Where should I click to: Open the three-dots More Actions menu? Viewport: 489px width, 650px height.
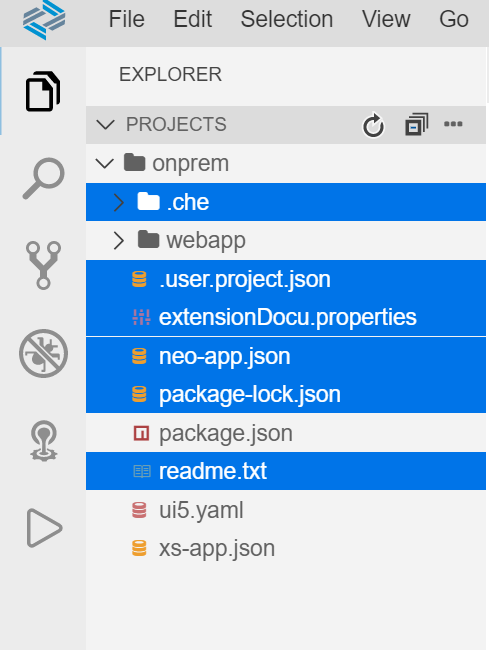(x=453, y=124)
